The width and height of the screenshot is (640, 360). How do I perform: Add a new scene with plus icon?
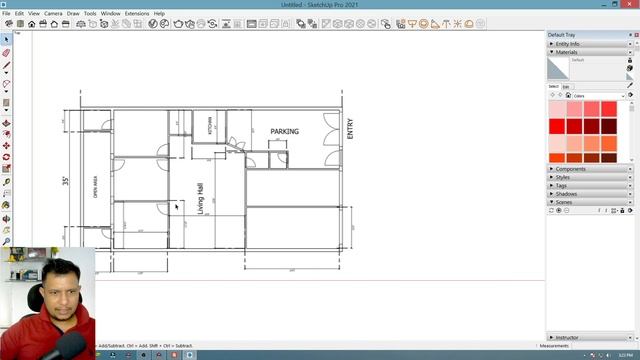tap(559, 210)
